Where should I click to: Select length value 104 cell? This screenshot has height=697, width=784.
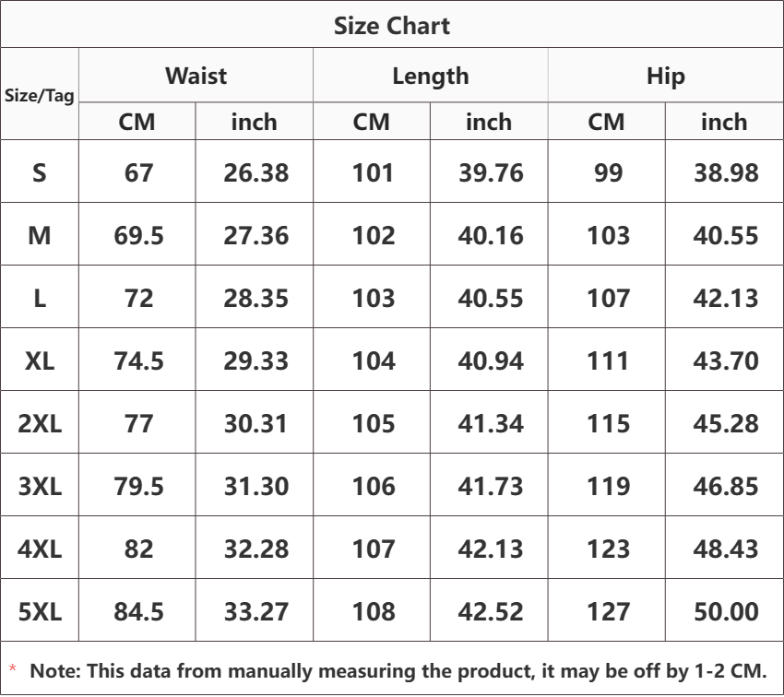[373, 360]
